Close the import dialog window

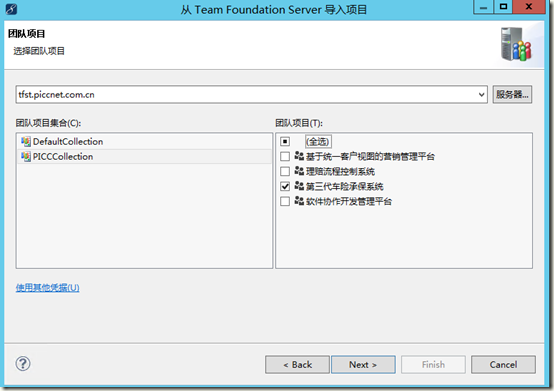coord(529,7)
